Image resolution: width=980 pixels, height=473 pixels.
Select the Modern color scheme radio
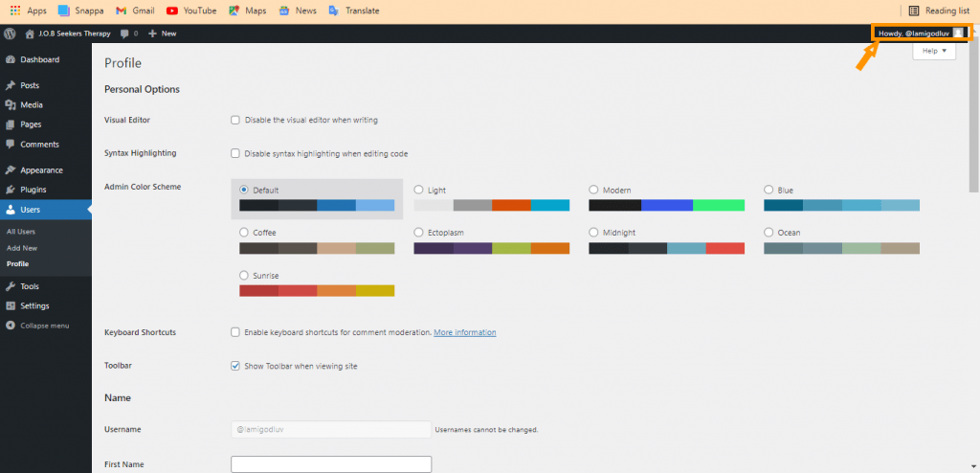click(x=593, y=190)
